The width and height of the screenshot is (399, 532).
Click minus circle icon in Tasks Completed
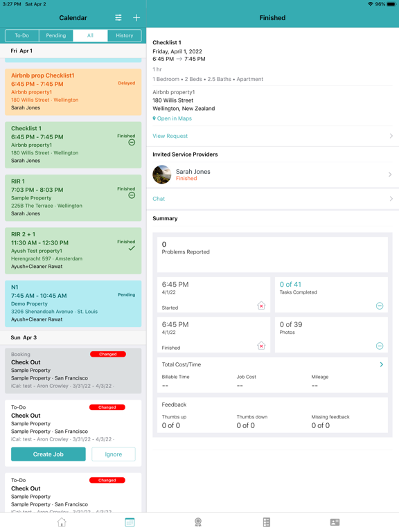click(380, 305)
